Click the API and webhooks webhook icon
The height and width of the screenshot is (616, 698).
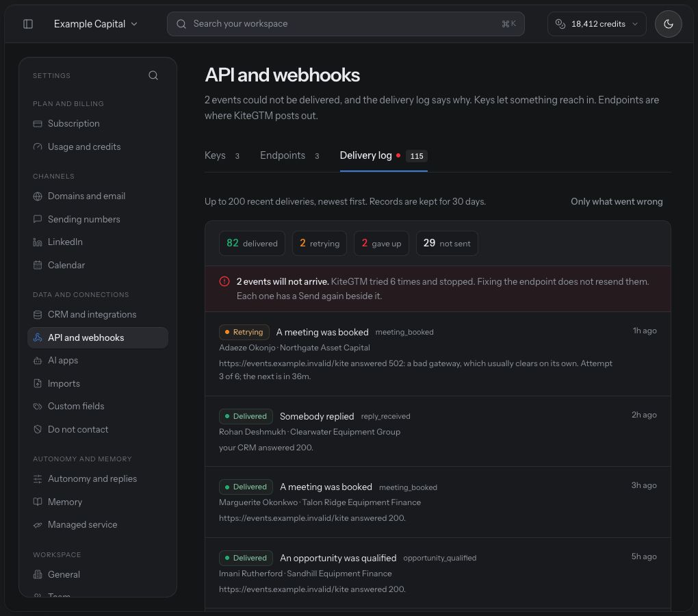pyautogui.click(x=38, y=338)
